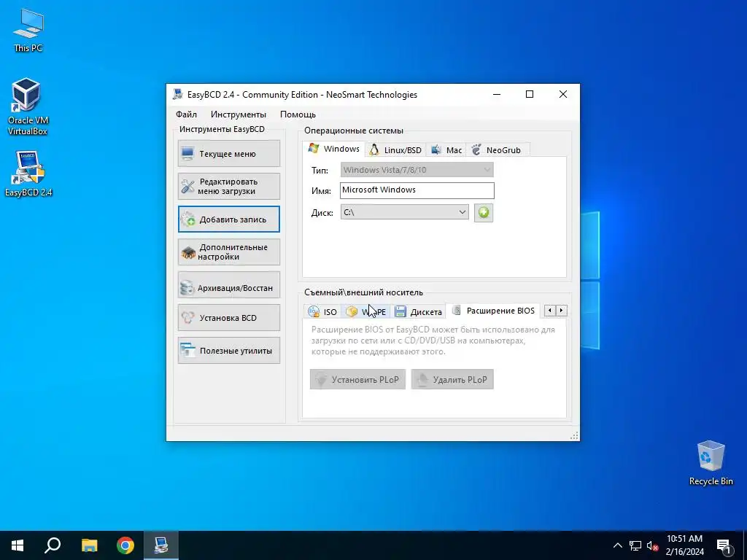Open the Инструменты menu

(x=239, y=114)
